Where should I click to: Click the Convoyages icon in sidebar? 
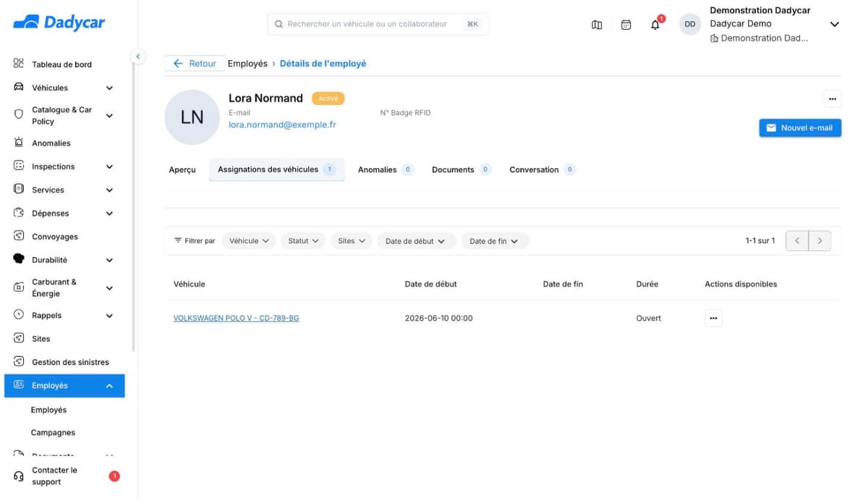click(19, 236)
